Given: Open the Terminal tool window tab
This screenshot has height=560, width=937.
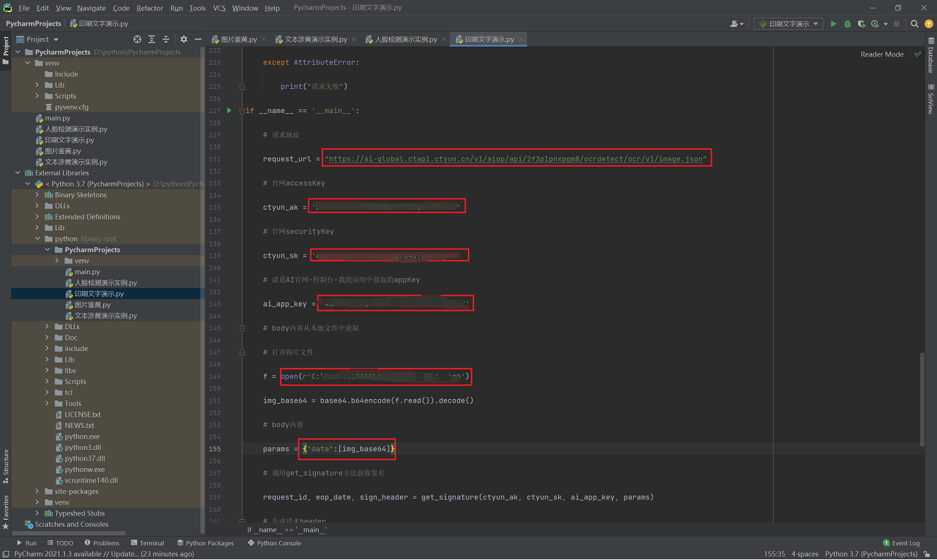Looking at the screenshot, I should point(147,543).
